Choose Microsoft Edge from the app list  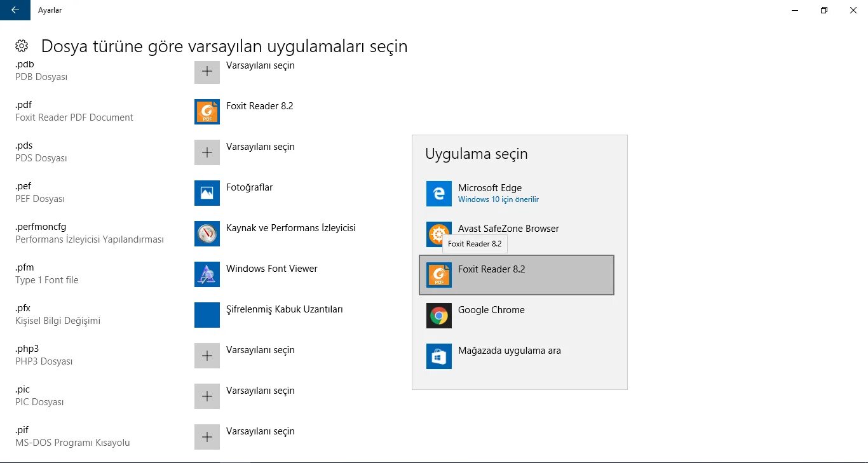pos(517,194)
